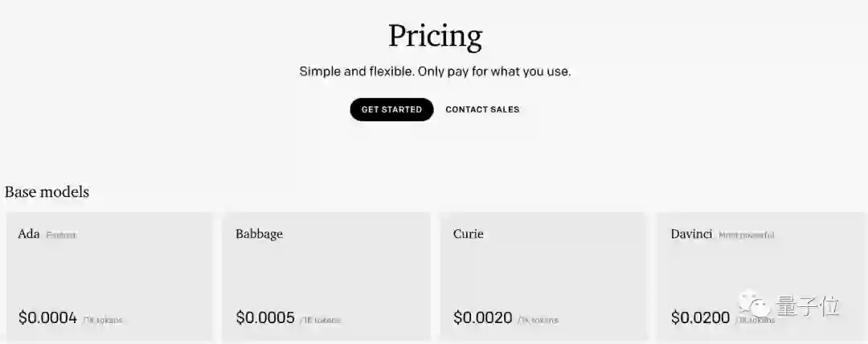Click the per-1K-tokens label under Babbage
This screenshot has height=344, width=868.
coord(320,320)
